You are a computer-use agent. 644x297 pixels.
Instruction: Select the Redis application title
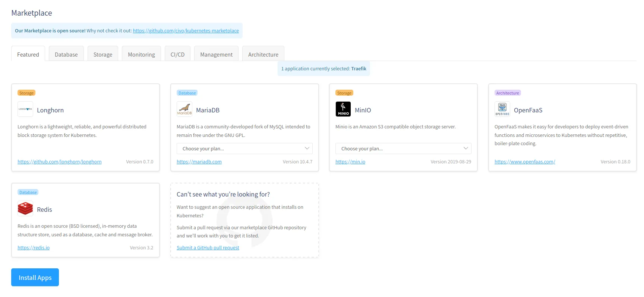[x=44, y=210]
